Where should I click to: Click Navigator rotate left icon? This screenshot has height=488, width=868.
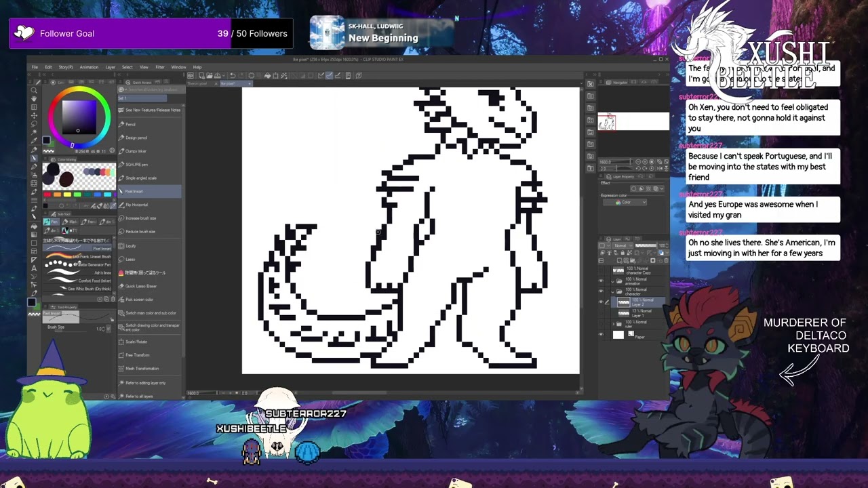point(638,168)
